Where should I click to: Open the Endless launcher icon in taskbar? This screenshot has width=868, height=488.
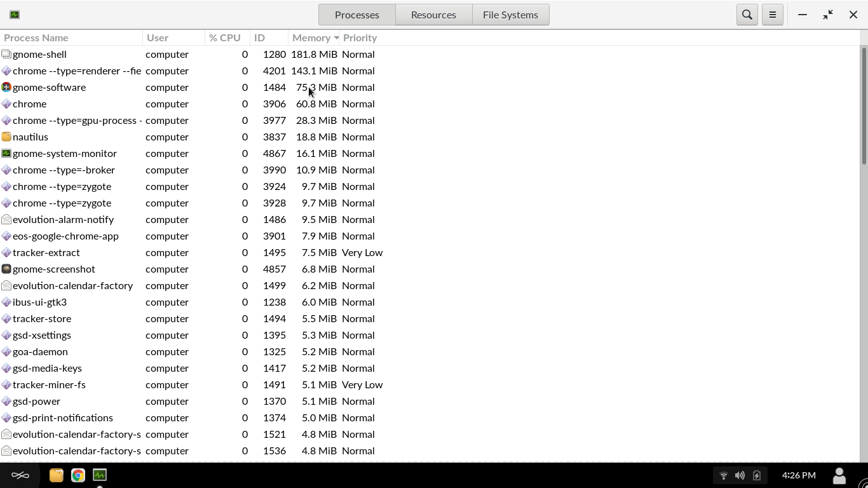tap(20, 475)
